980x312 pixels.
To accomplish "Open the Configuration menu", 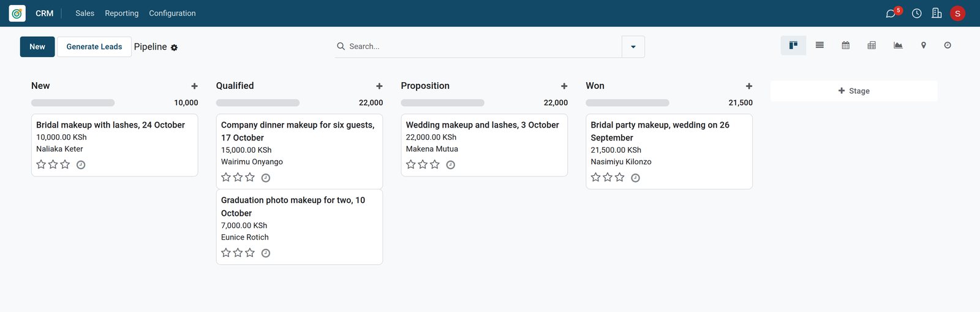I will tap(173, 13).
